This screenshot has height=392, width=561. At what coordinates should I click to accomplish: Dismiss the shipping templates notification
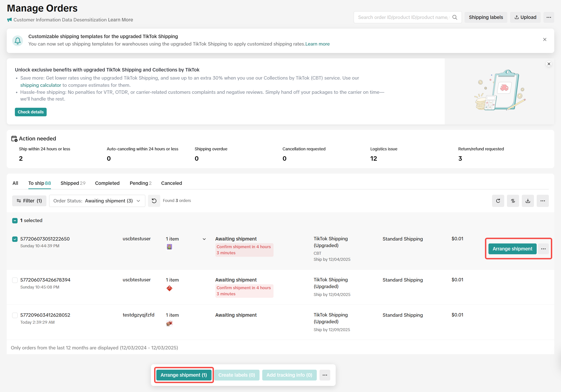[x=545, y=40]
